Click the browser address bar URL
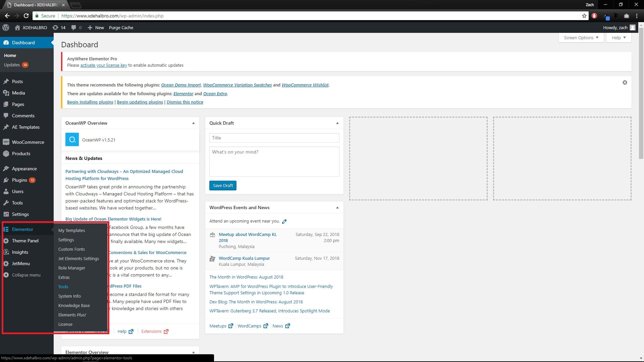The height and width of the screenshot is (362, 644). click(112, 16)
